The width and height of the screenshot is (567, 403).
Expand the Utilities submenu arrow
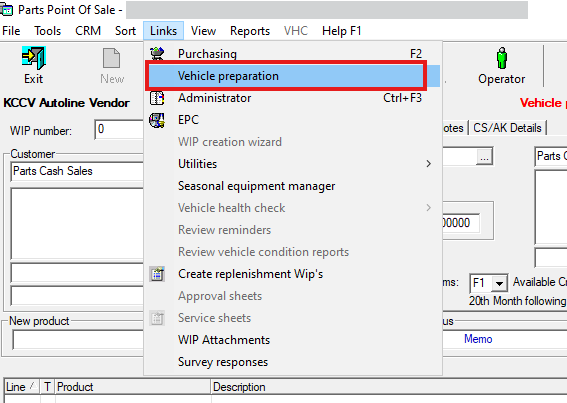(x=429, y=164)
